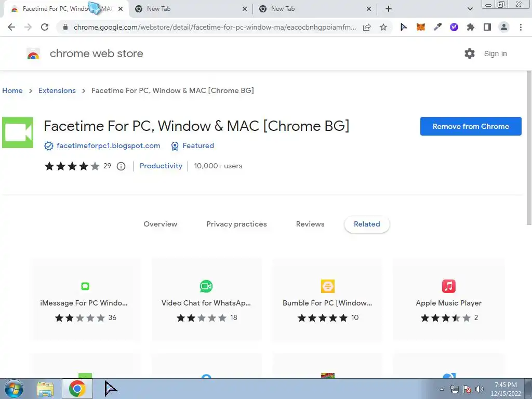
Task: Switch to the middle New Tab
Action: [190, 9]
